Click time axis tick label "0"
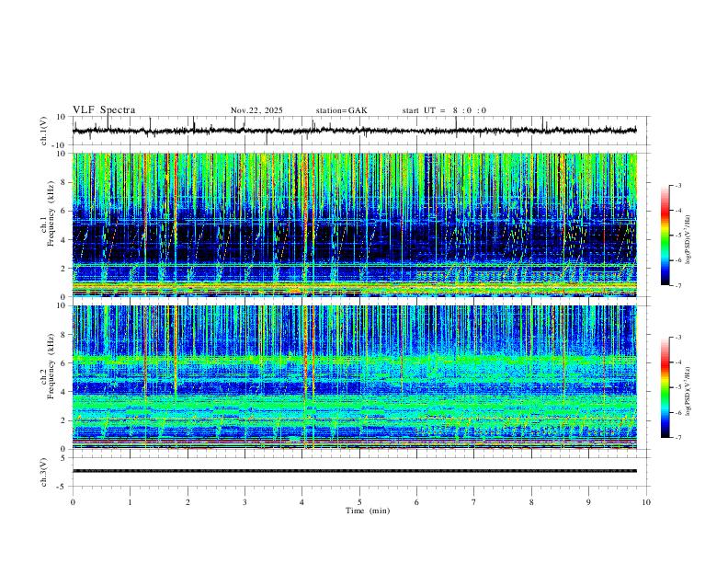The width and height of the screenshot is (728, 563). [x=73, y=502]
